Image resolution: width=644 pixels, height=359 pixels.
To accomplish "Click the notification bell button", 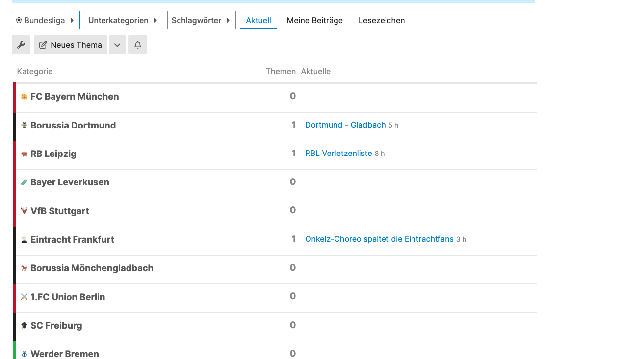I will 138,45.
